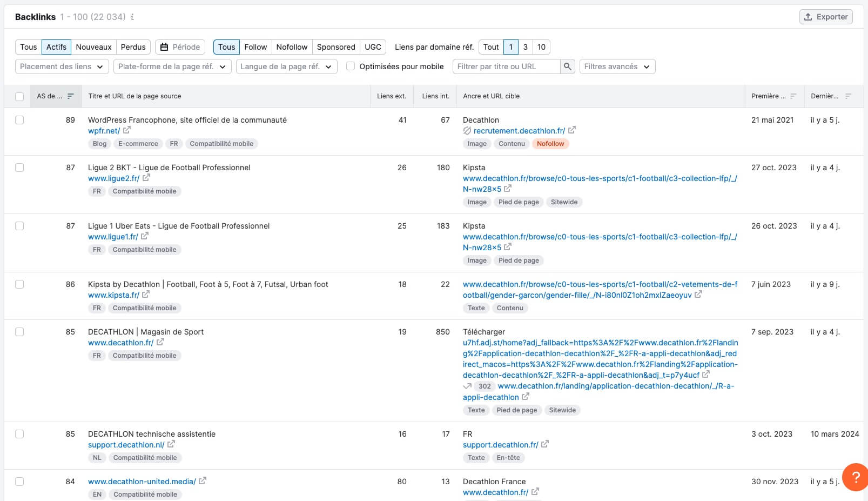
Task: Open external icon after adj_t=p7y4ucf URL
Action: 706,375
